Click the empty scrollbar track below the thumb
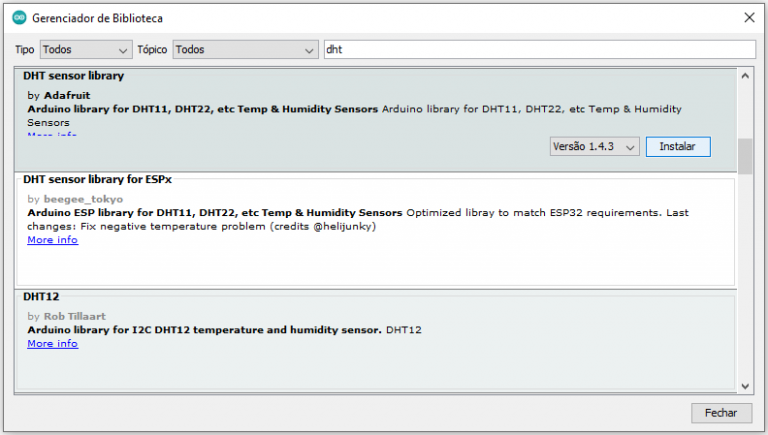This screenshot has width=768, height=435. (x=745, y=280)
